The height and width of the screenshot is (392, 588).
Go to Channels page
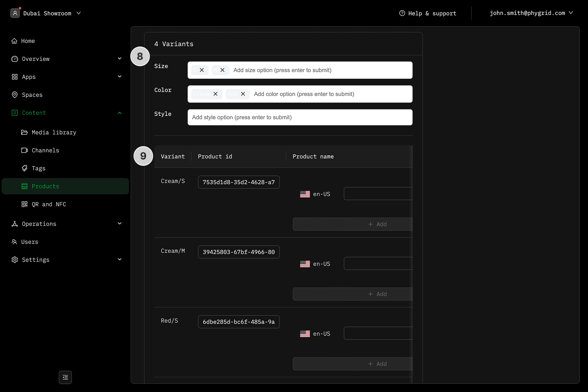pyautogui.click(x=45, y=150)
